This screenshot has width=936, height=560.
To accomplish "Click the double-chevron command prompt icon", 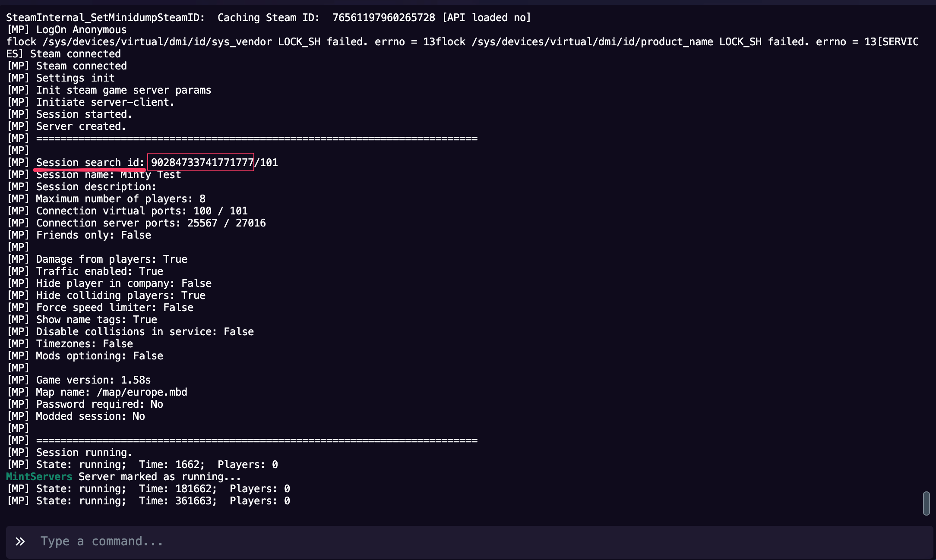I will pyautogui.click(x=20, y=541).
